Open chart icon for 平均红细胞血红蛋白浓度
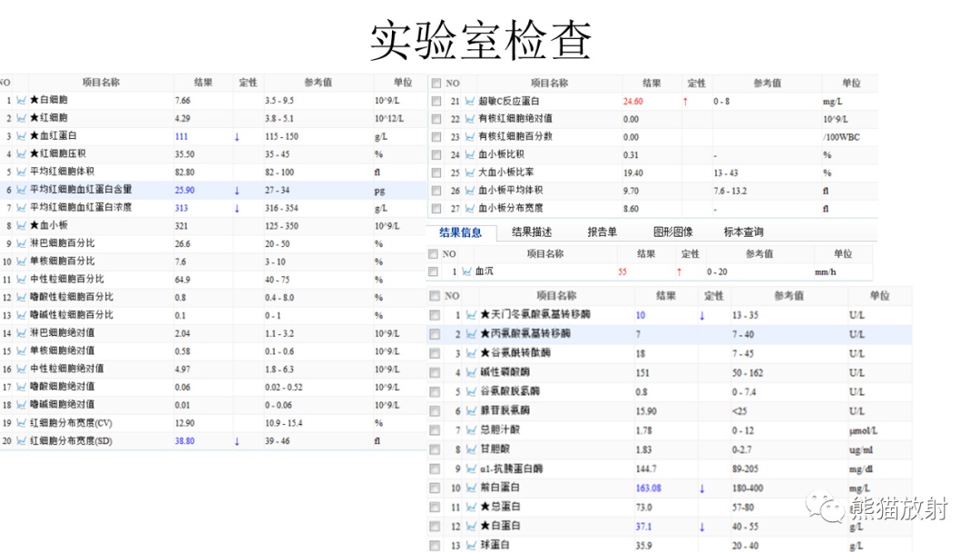 [x=21, y=208]
